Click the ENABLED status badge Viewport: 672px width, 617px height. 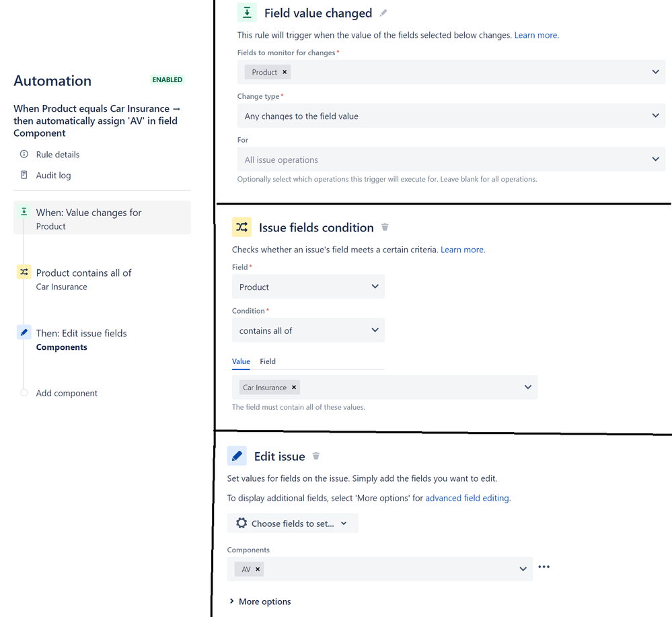coord(167,80)
